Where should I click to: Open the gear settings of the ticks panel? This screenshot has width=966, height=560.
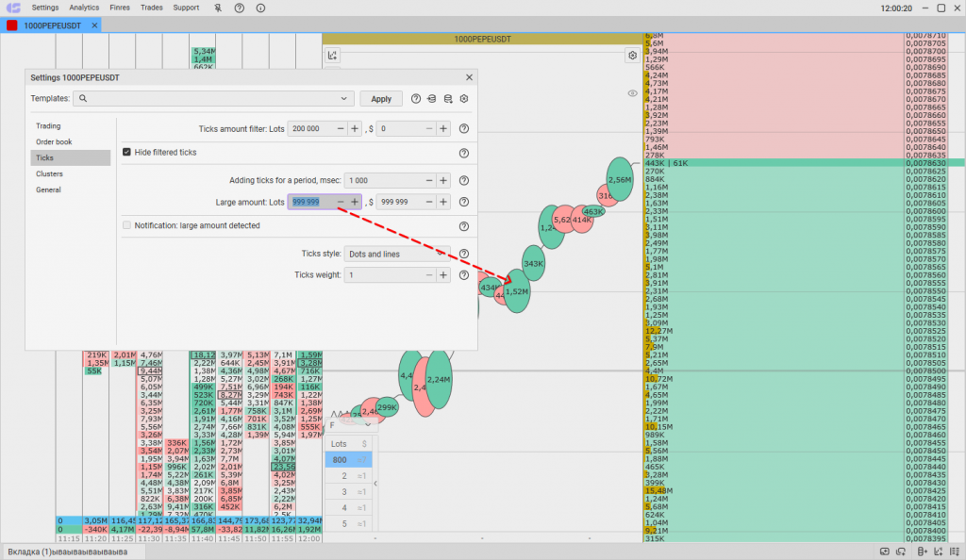click(x=633, y=56)
